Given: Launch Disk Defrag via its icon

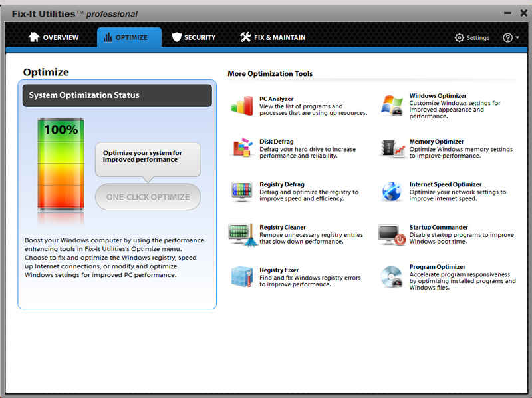Looking at the screenshot, I should (x=241, y=148).
